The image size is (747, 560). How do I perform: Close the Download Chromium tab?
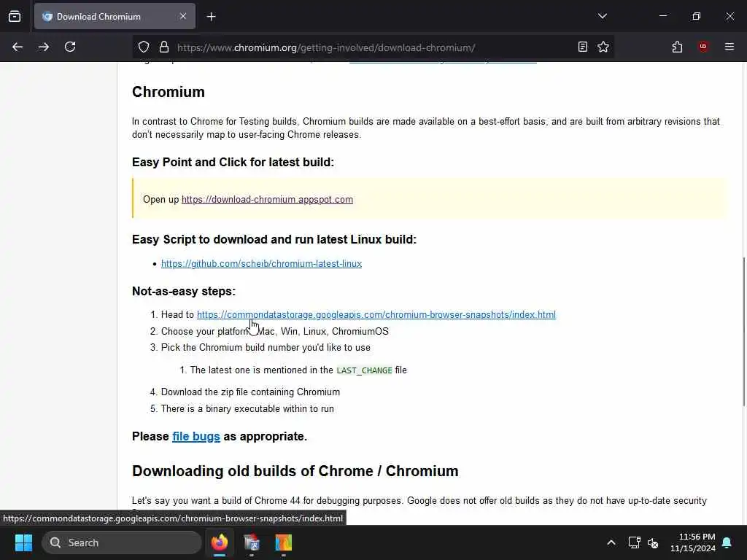click(x=183, y=16)
